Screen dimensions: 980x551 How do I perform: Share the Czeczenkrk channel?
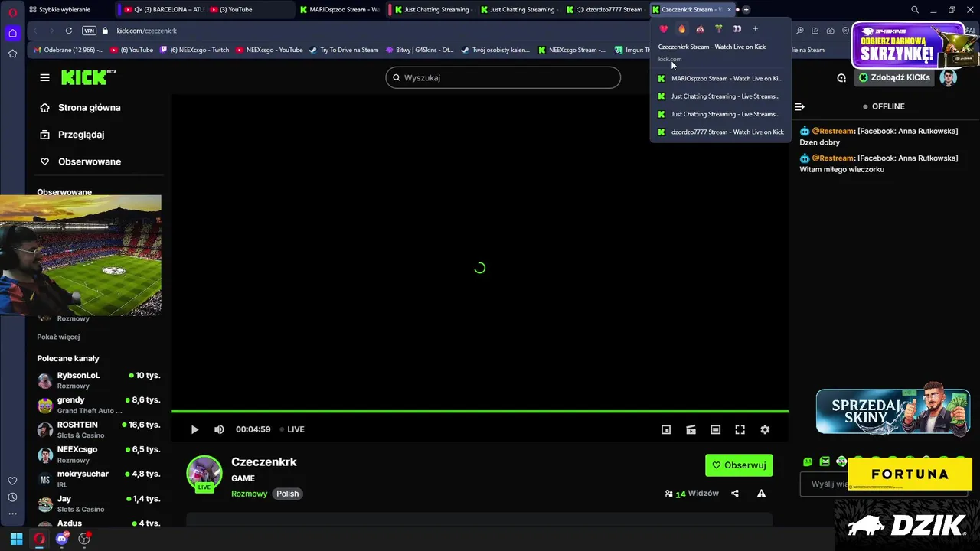(735, 494)
